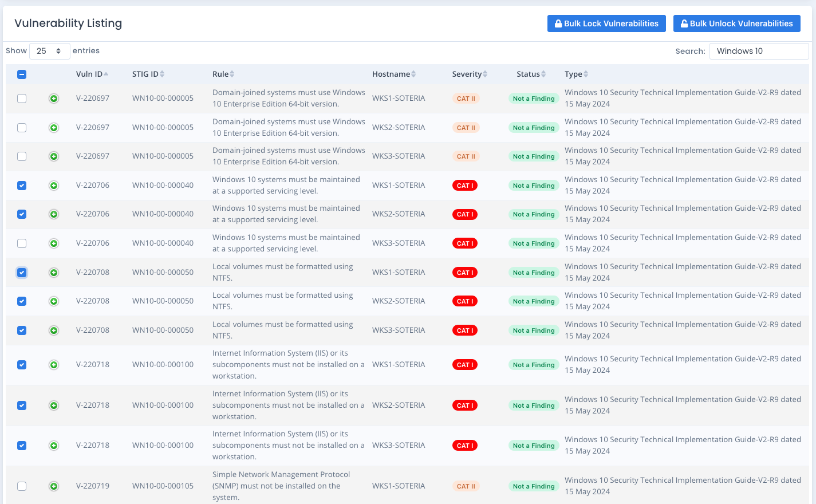
Task: Uncheck the V-220706 WKS2-SOTERIA row checkbox
Action: 22,214
